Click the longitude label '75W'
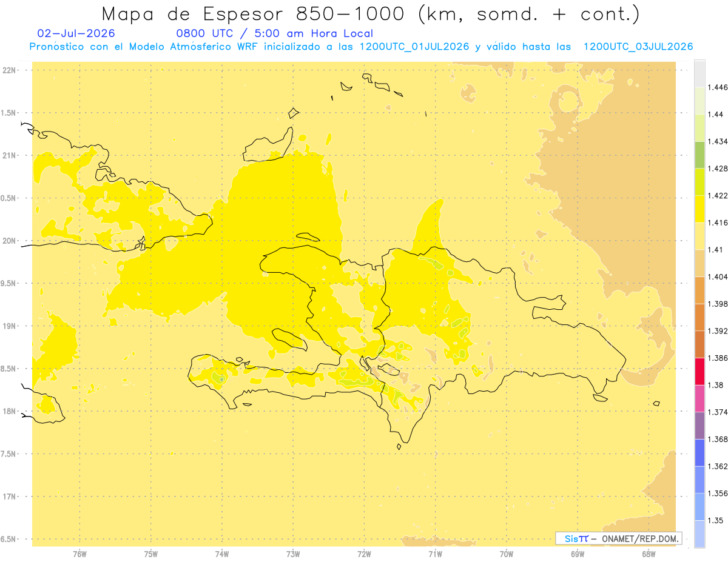This screenshot has width=728, height=562. click(x=151, y=555)
